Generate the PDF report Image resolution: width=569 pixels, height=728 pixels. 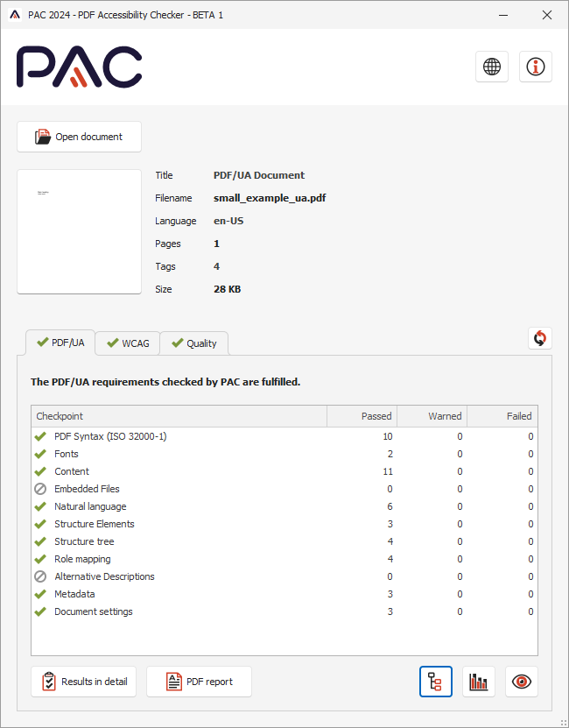(199, 682)
